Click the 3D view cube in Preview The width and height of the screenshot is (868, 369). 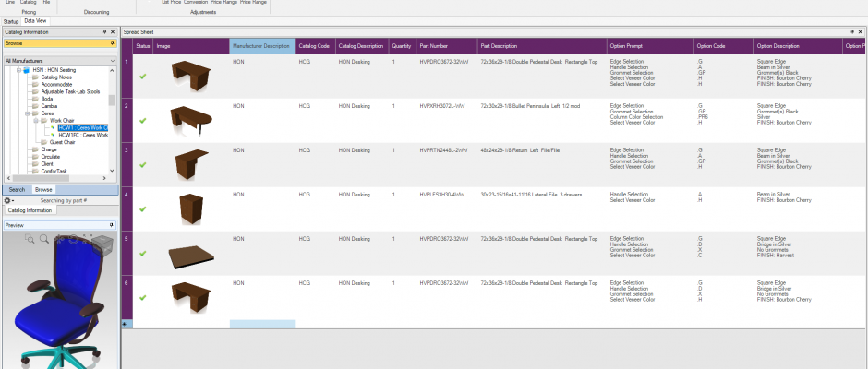(x=102, y=244)
